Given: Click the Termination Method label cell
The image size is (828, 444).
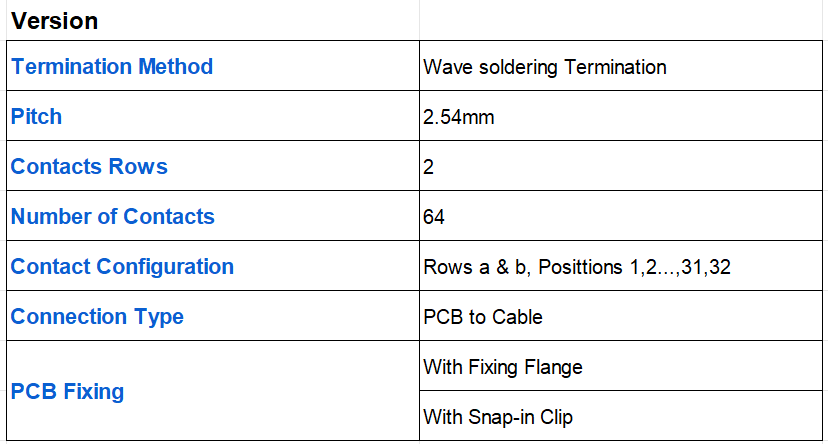Looking at the screenshot, I should pos(213,65).
